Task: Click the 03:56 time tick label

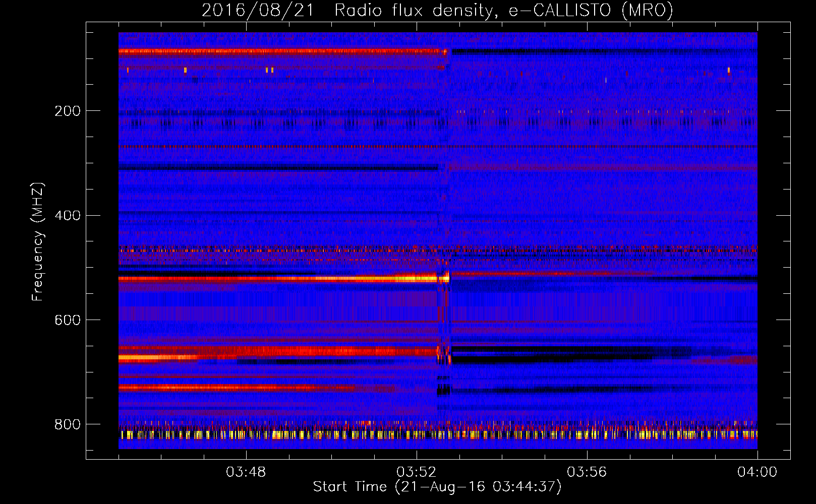Action: [587, 472]
